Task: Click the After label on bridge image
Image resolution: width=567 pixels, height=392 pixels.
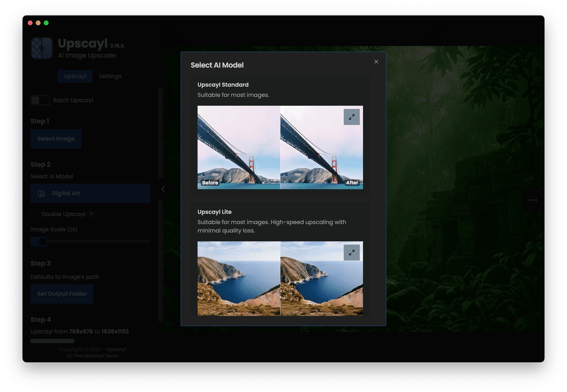Action: click(352, 183)
